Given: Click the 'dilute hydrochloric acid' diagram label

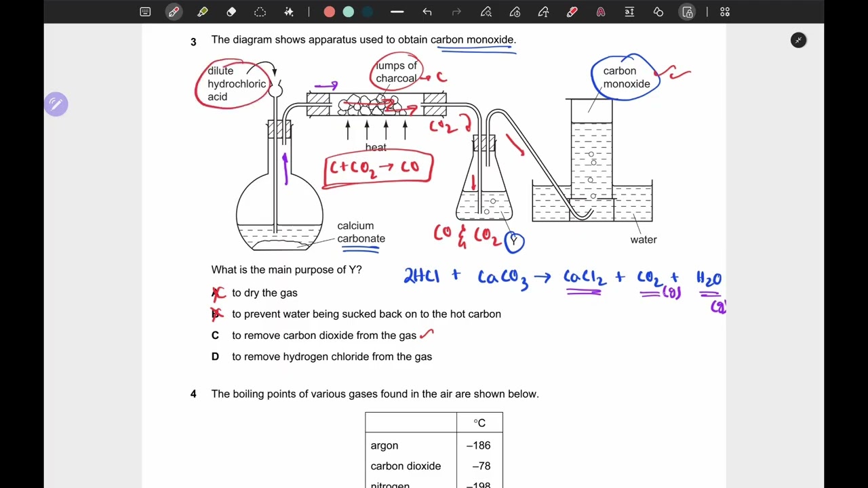Looking at the screenshot, I should pos(237,83).
